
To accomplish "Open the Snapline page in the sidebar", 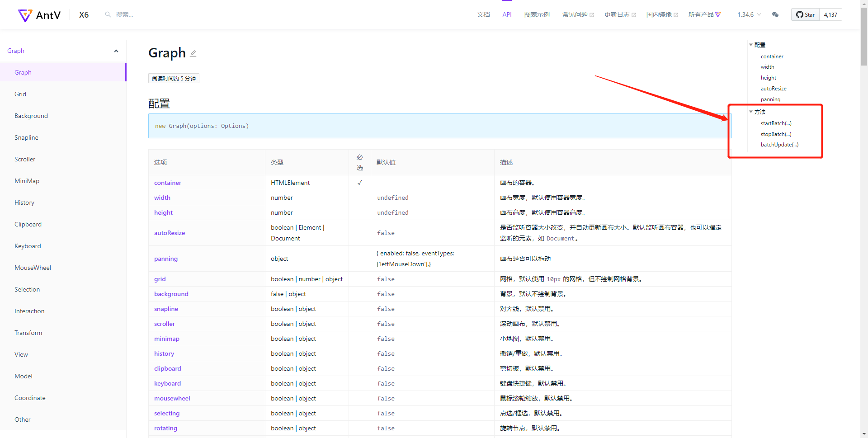I will click(26, 137).
